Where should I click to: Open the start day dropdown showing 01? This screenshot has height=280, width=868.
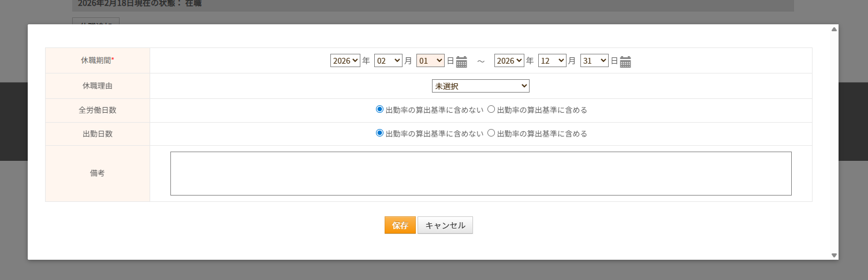(x=430, y=60)
